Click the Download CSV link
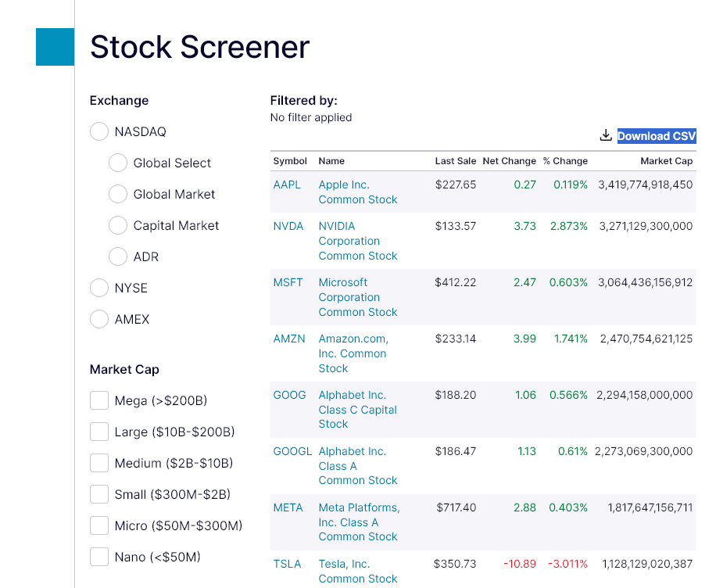This screenshot has width=716, height=588. (657, 136)
